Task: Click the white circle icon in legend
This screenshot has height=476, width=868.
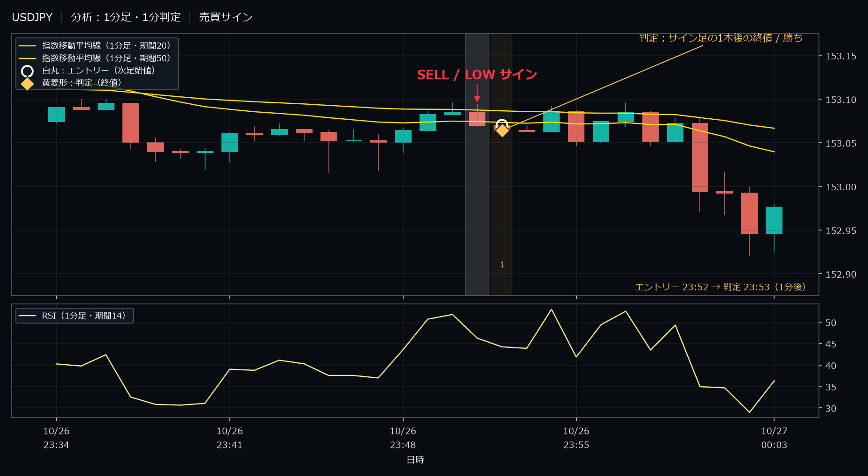Action: pos(28,71)
